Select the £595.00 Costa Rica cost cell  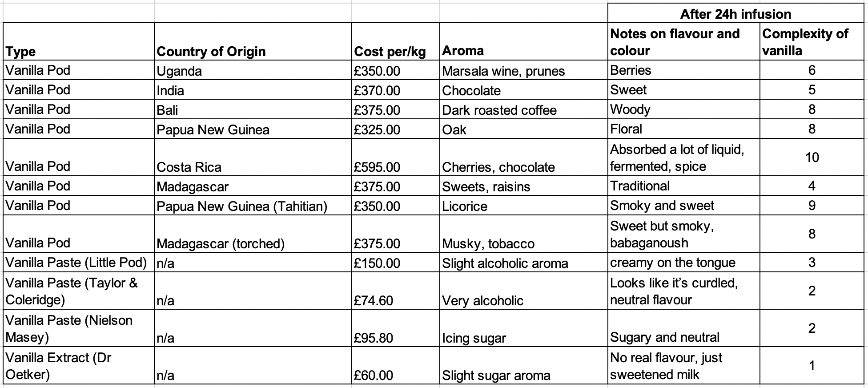[x=395, y=157]
